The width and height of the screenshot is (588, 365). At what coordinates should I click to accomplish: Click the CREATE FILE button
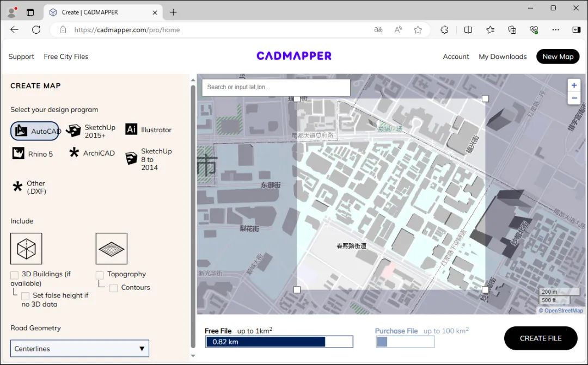pos(541,338)
